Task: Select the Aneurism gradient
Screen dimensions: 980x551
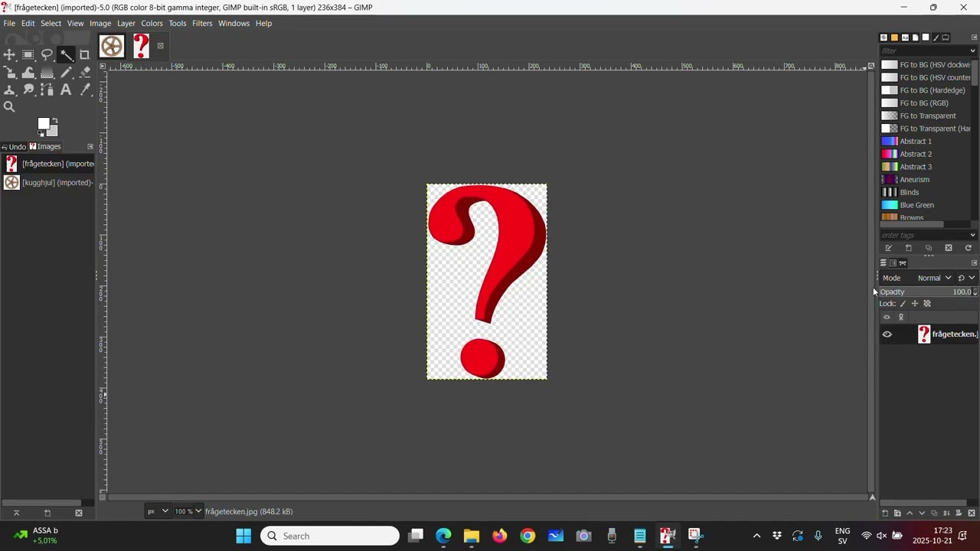Action: (x=926, y=180)
